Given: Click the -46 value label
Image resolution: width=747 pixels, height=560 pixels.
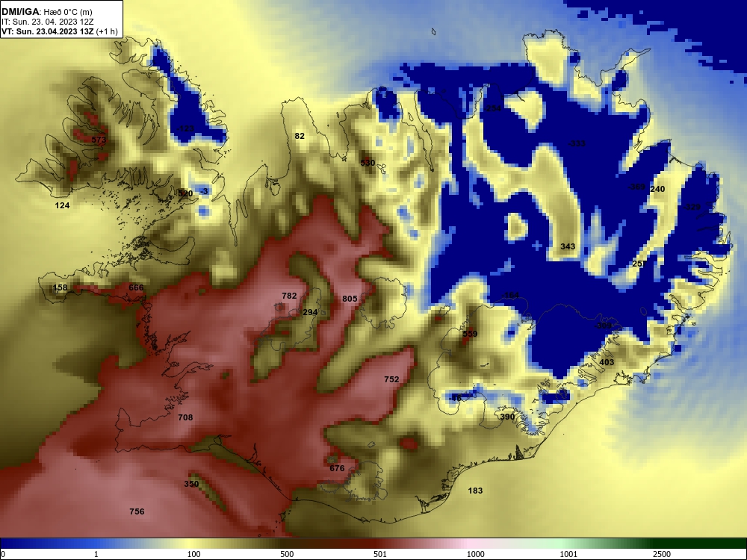Looking at the screenshot, I should coord(454,398).
